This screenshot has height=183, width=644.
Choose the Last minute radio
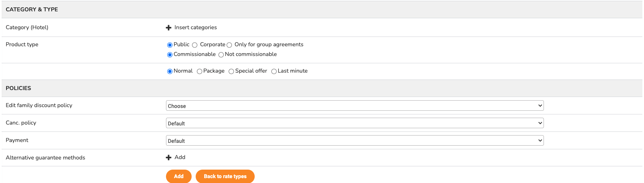click(274, 71)
